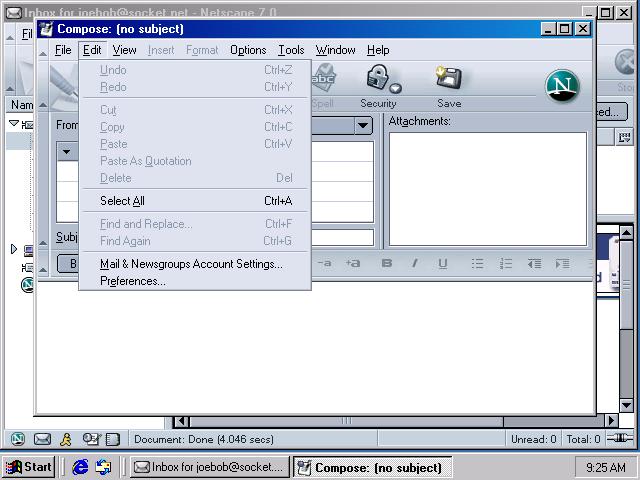Choose Preferences from Edit menu

196,281
